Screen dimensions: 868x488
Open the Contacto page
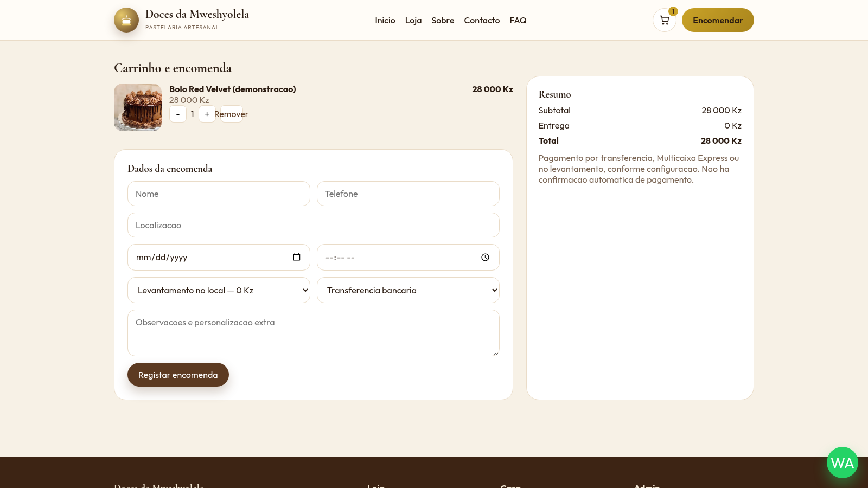point(482,20)
